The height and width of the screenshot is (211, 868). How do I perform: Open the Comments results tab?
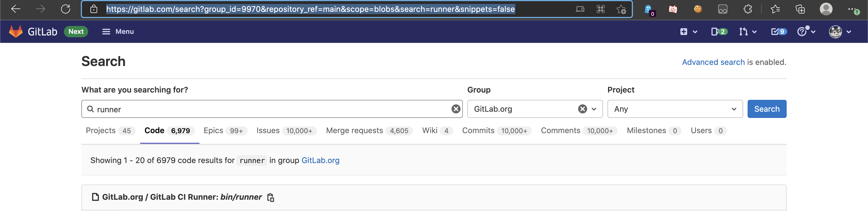[579, 131]
